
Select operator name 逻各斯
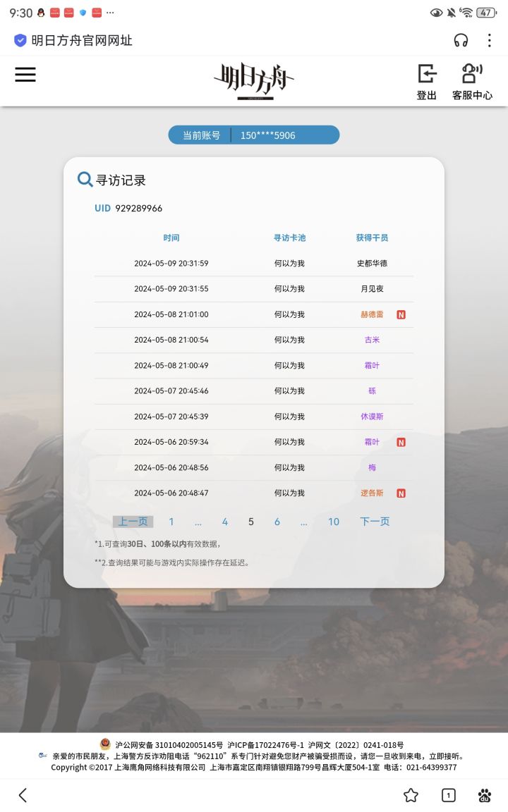[x=372, y=493]
